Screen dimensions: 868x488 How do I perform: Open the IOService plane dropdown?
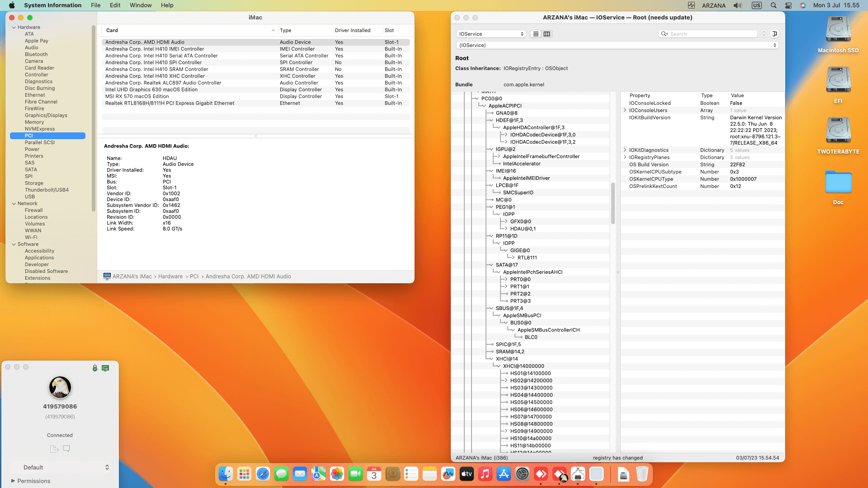click(x=491, y=34)
